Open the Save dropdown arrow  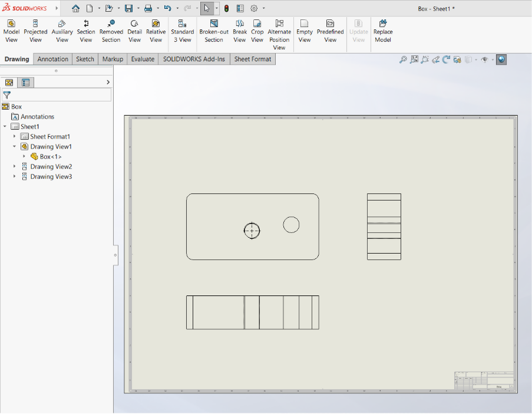[x=138, y=8]
